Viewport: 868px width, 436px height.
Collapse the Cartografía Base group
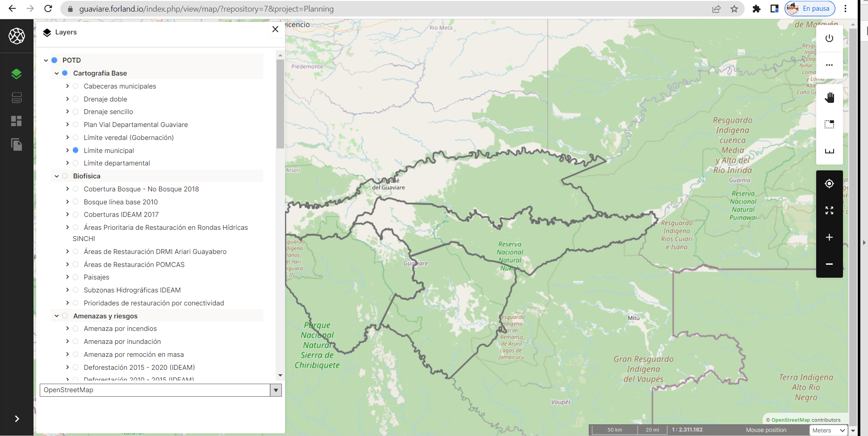click(x=57, y=73)
